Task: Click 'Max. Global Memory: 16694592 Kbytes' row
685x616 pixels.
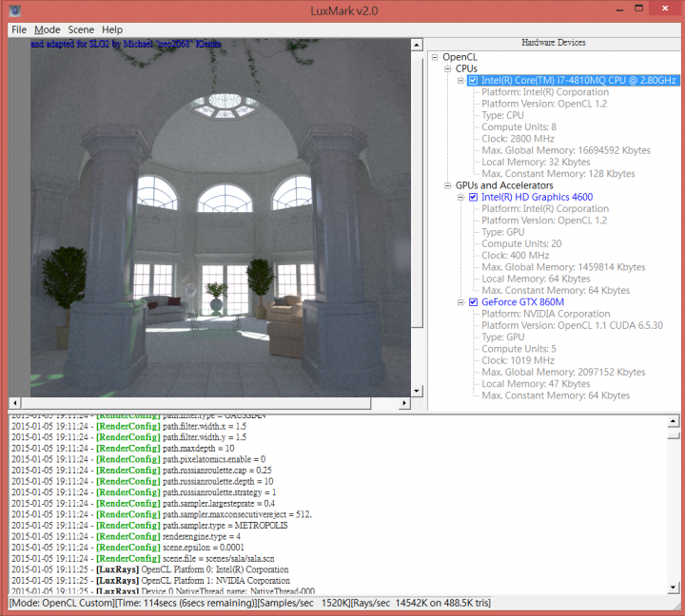Action: 566,150
